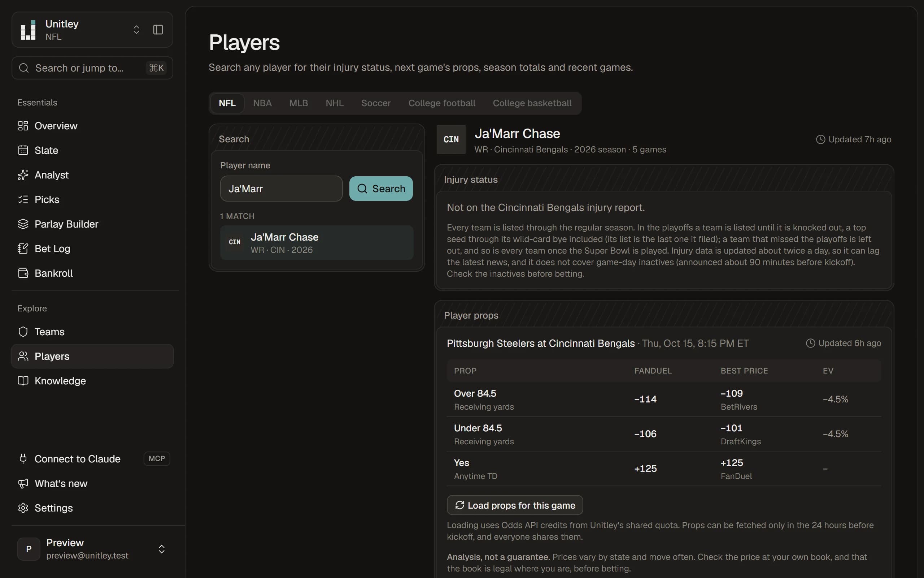The image size is (924, 578).
Task: Click the -109 BetRivers best price
Action: click(739, 400)
